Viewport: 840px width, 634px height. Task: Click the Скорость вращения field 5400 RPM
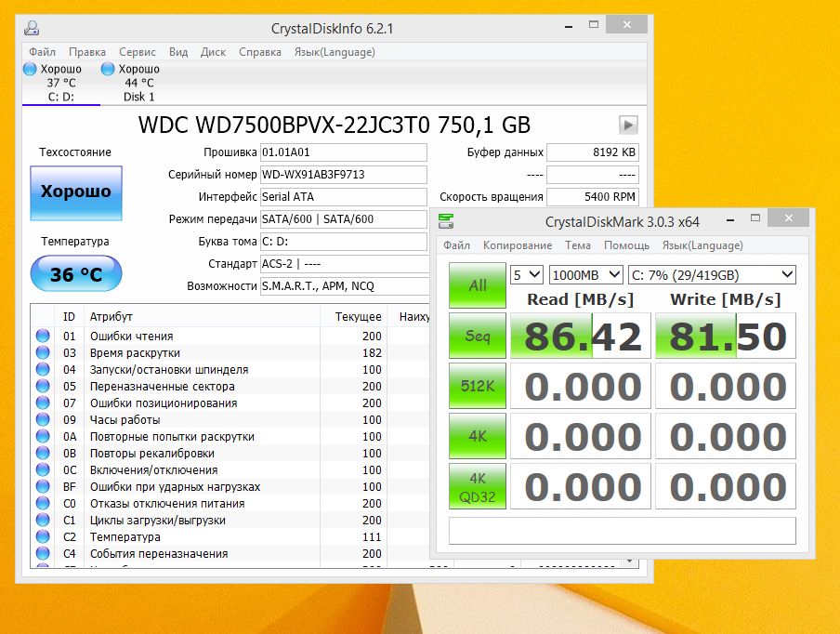[x=593, y=197]
